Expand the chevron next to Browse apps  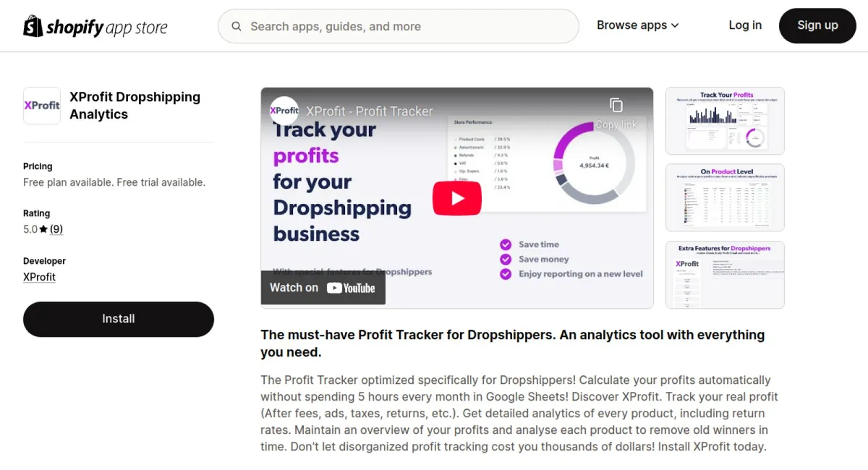pos(676,25)
